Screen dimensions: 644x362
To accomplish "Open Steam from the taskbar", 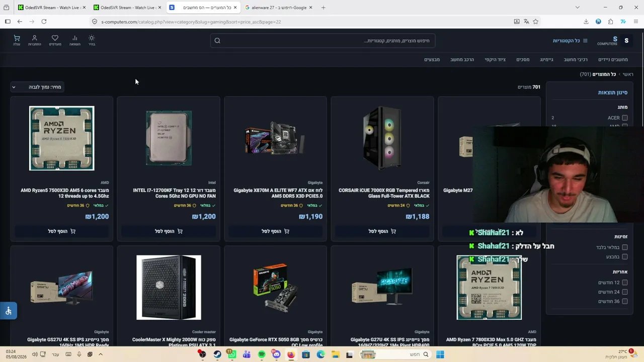I will point(217,354).
